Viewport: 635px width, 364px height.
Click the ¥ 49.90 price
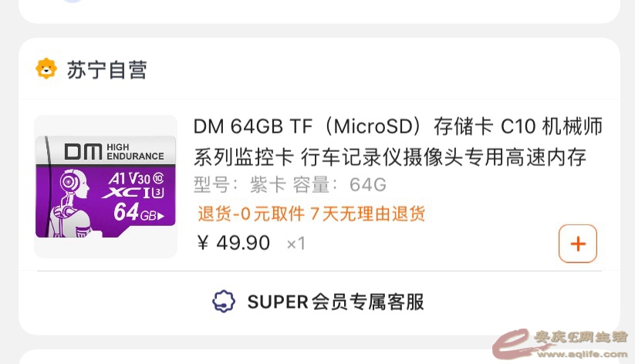coord(234,244)
